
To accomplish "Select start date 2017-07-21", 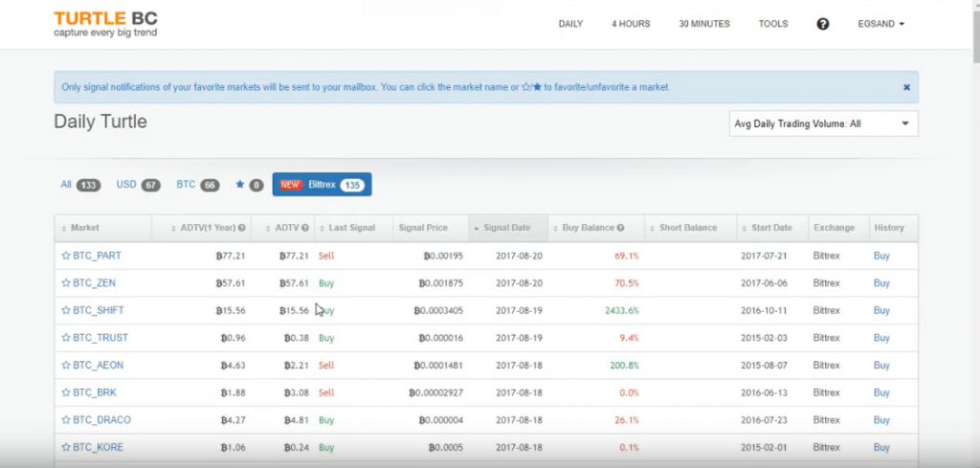I will click(765, 256).
